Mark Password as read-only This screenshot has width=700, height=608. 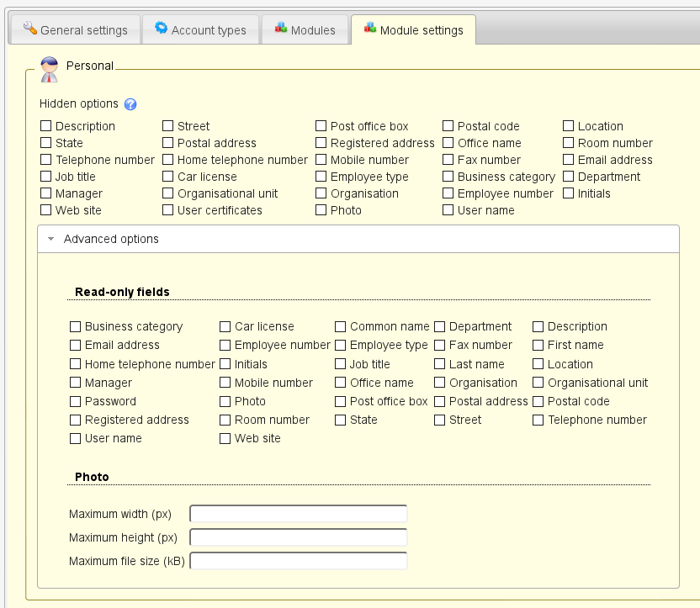click(x=76, y=401)
